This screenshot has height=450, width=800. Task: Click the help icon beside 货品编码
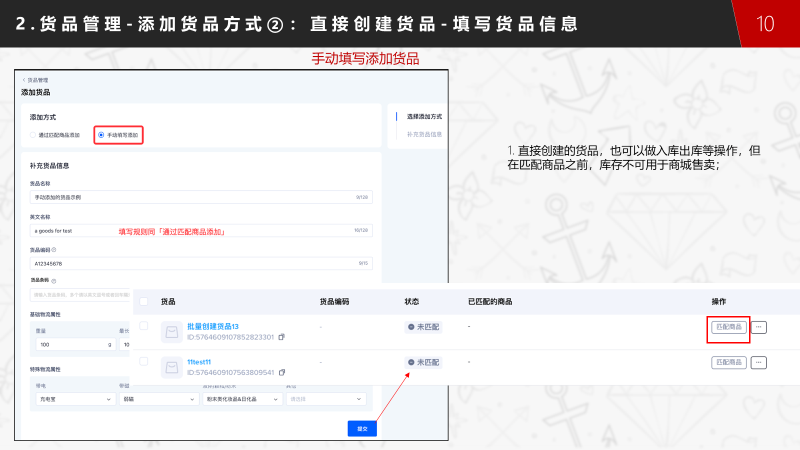point(53,250)
